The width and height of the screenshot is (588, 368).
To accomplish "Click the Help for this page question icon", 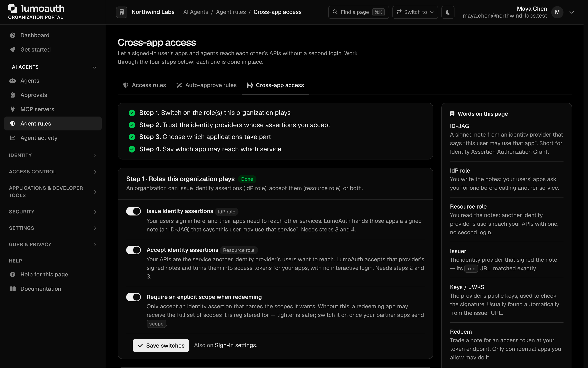I will (13, 275).
